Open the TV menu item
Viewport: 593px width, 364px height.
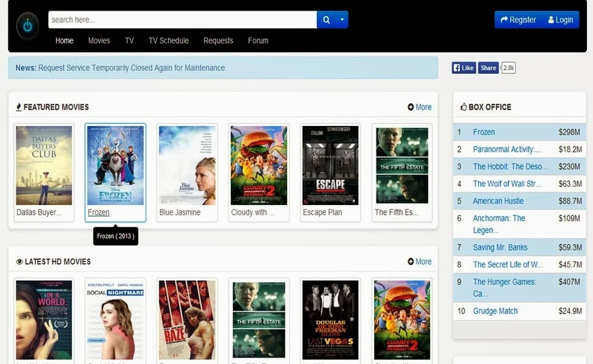click(x=130, y=41)
